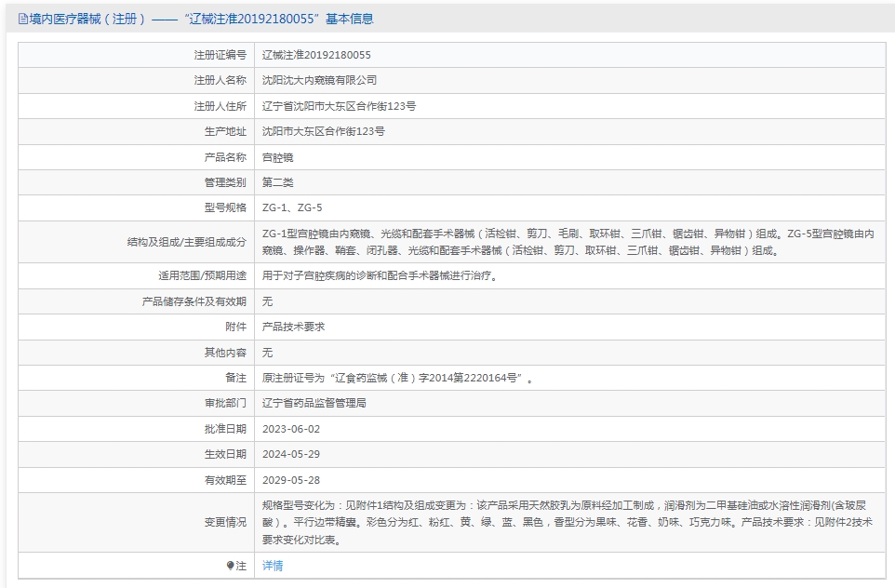
Task: Click the document icon in the page header
Action: pos(23,20)
